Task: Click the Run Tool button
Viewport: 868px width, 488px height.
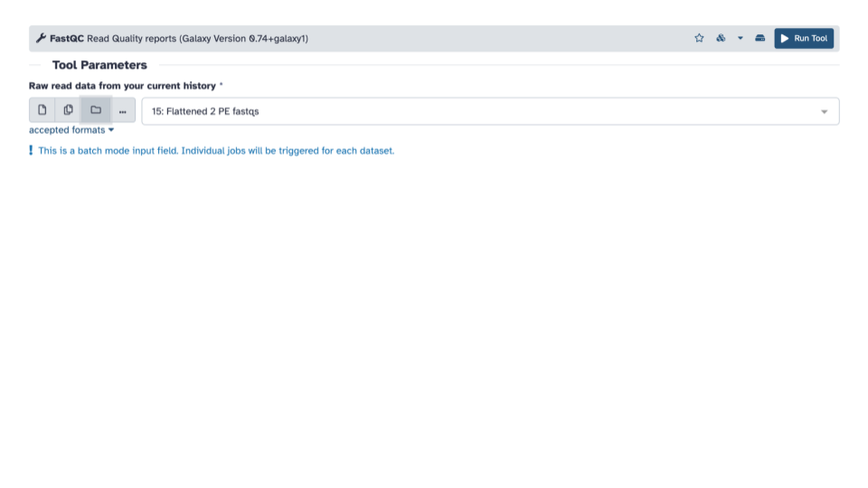Action: [804, 38]
